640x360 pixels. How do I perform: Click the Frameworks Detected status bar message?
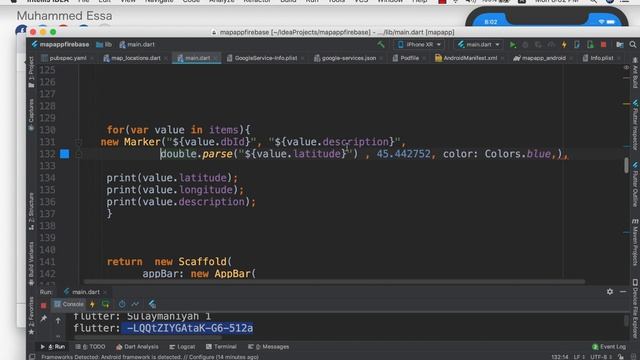pos(150,357)
